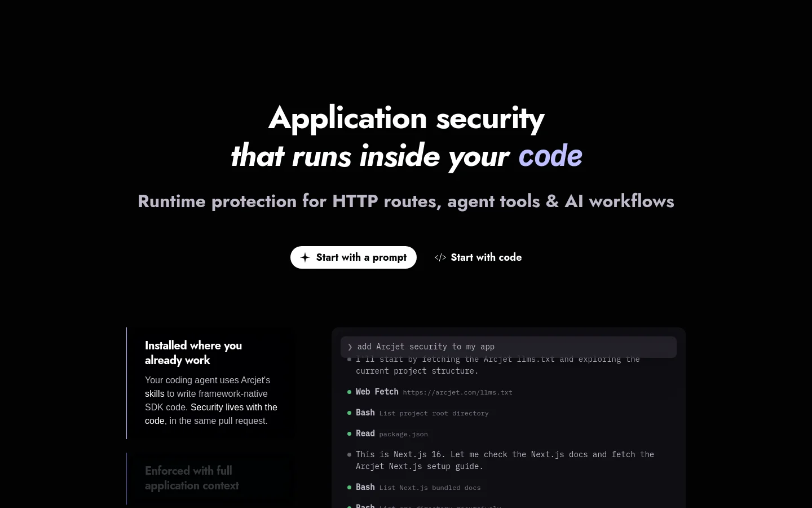Follow the skills link in description
Viewport: 812px width, 508px height.
pyautogui.click(x=155, y=393)
